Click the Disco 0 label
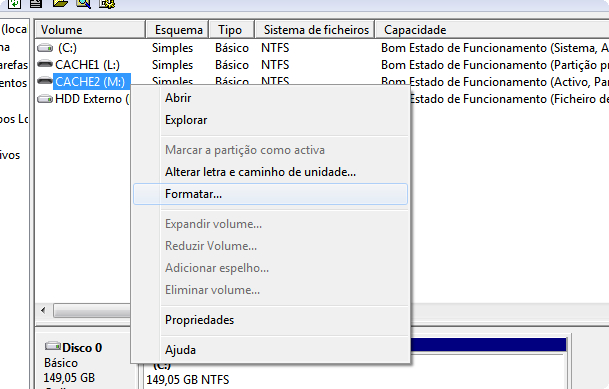The width and height of the screenshot is (609, 389). click(82, 347)
